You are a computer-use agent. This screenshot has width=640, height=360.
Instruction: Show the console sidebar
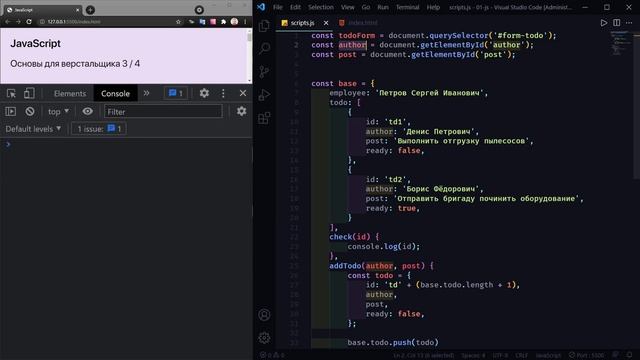click(11, 111)
